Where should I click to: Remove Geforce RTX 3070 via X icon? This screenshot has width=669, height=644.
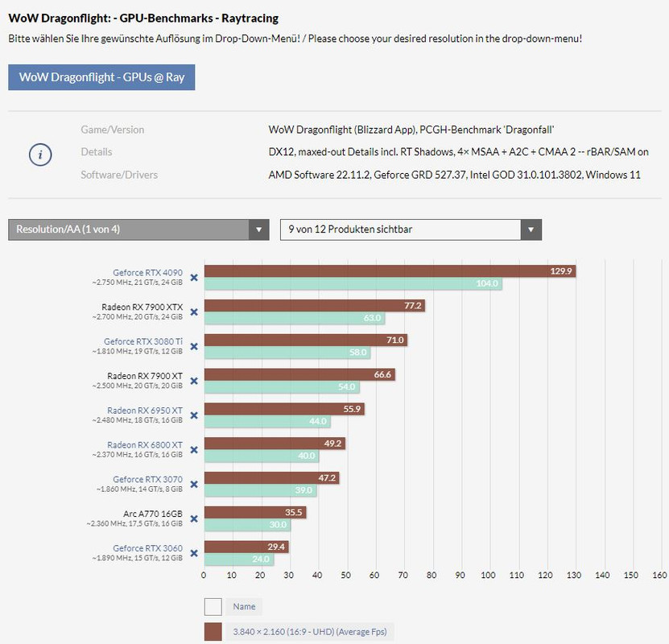(194, 485)
